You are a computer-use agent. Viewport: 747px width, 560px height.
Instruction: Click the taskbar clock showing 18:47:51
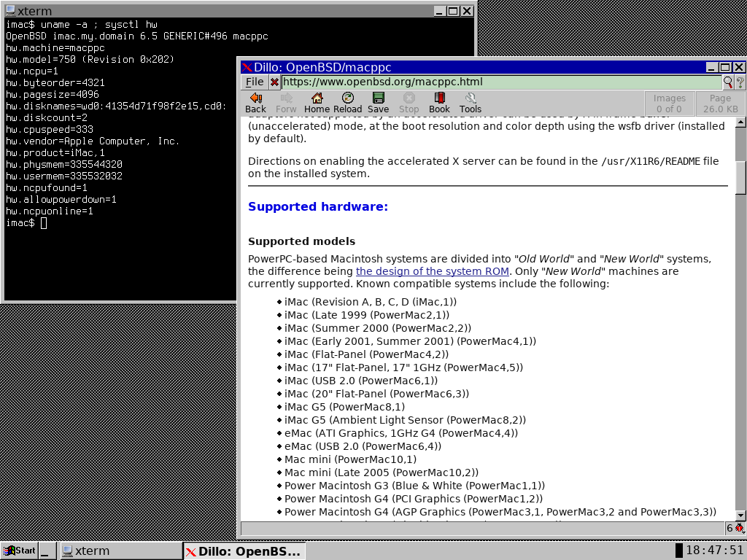pyautogui.click(x=715, y=551)
